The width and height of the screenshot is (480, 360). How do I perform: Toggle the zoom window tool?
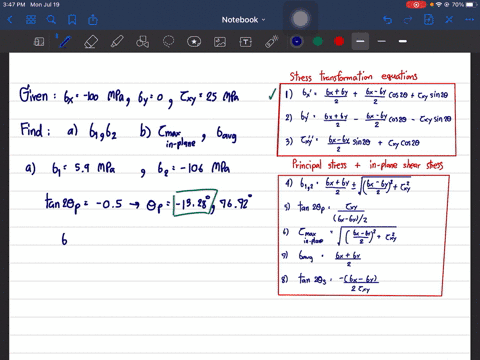[x=39, y=42]
